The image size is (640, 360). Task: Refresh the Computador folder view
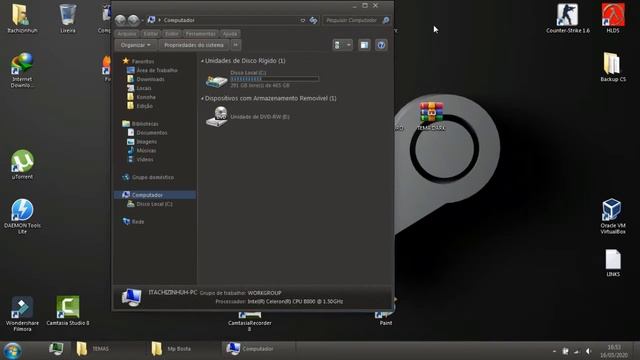313,20
